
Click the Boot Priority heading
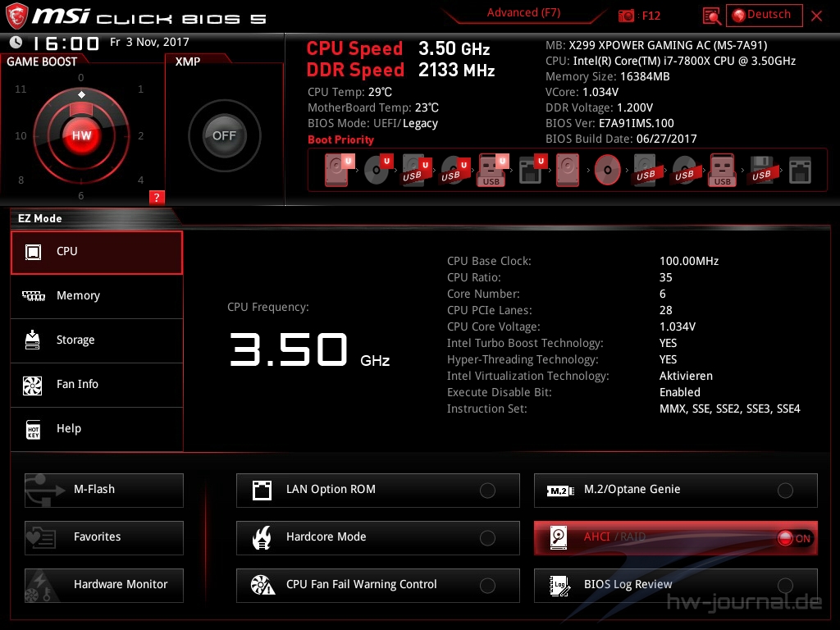[340, 139]
